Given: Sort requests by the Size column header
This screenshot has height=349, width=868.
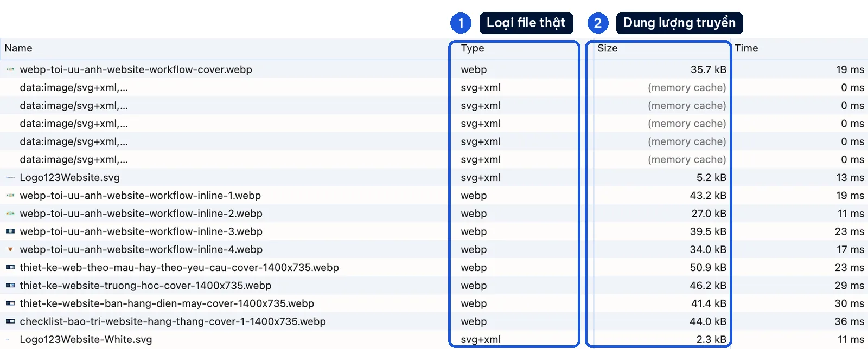Looking at the screenshot, I should pos(608,48).
